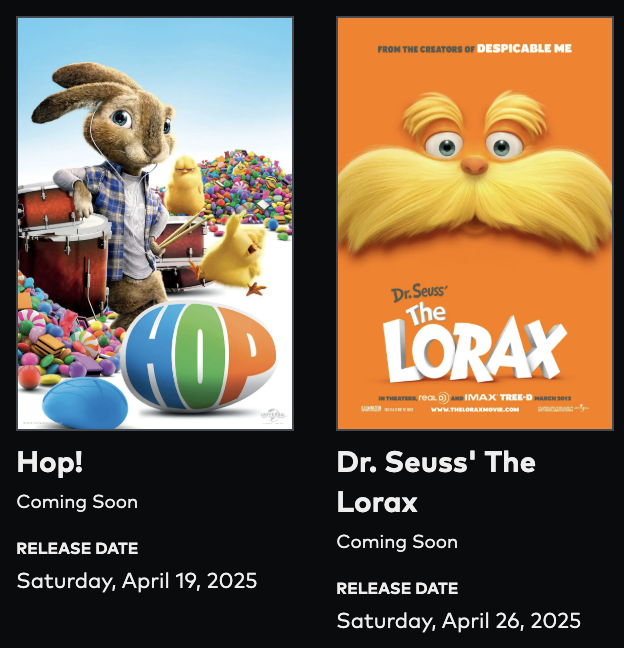Click the Dr. Seuss' script logo on poster
Screen dimensions: 624x648
(419, 293)
